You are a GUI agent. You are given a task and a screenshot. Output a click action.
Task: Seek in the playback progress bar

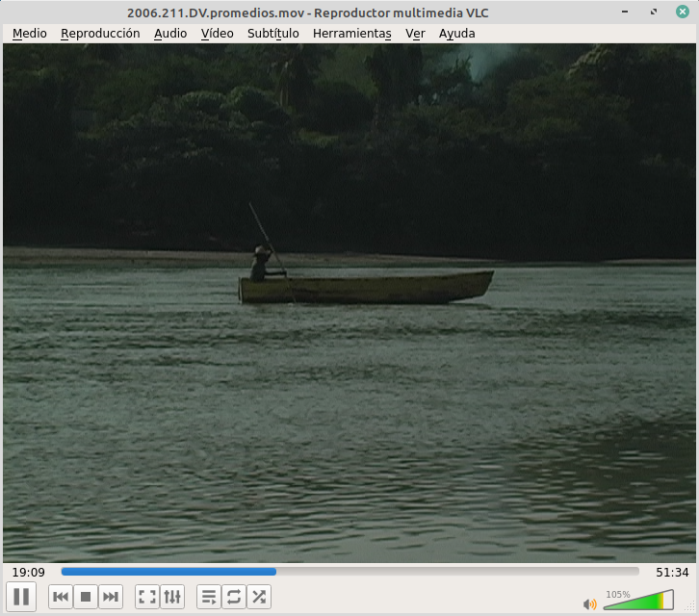pos(349,572)
